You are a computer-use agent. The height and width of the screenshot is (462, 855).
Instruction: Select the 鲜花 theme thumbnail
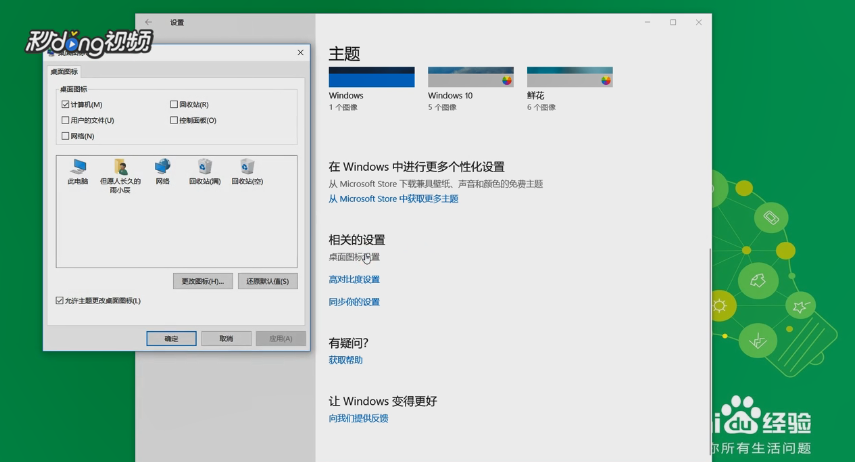[x=570, y=77]
